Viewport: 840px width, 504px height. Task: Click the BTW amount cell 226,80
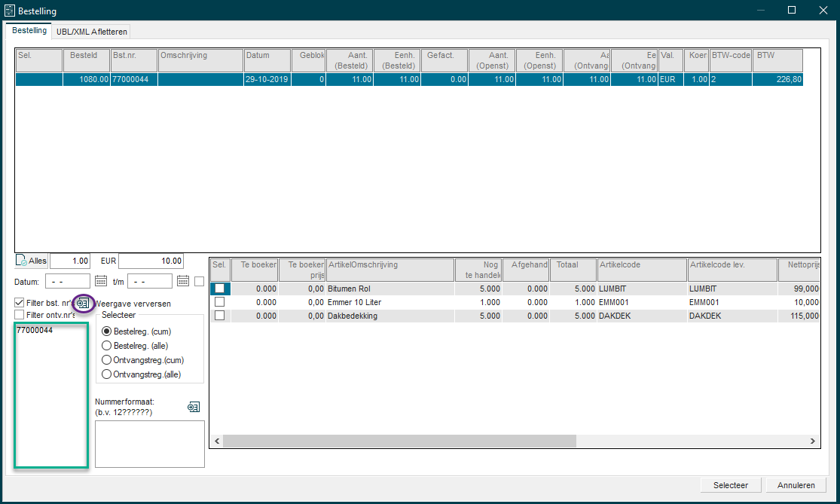(777, 79)
